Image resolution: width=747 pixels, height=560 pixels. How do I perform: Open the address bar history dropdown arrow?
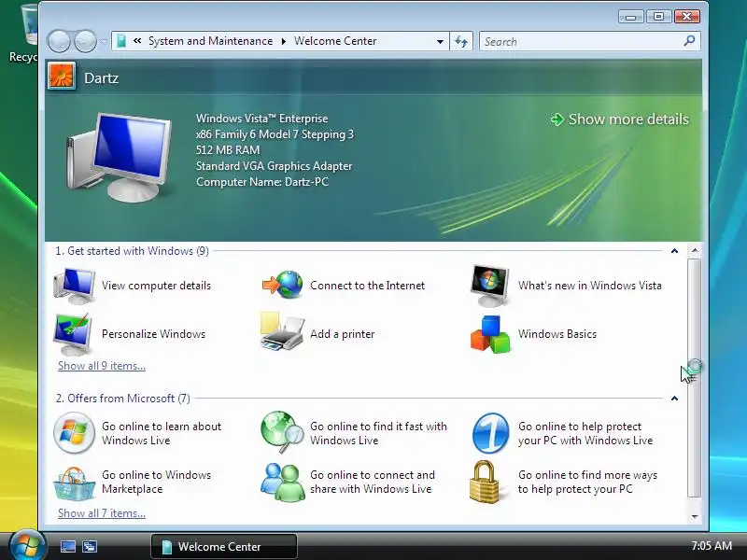(440, 41)
